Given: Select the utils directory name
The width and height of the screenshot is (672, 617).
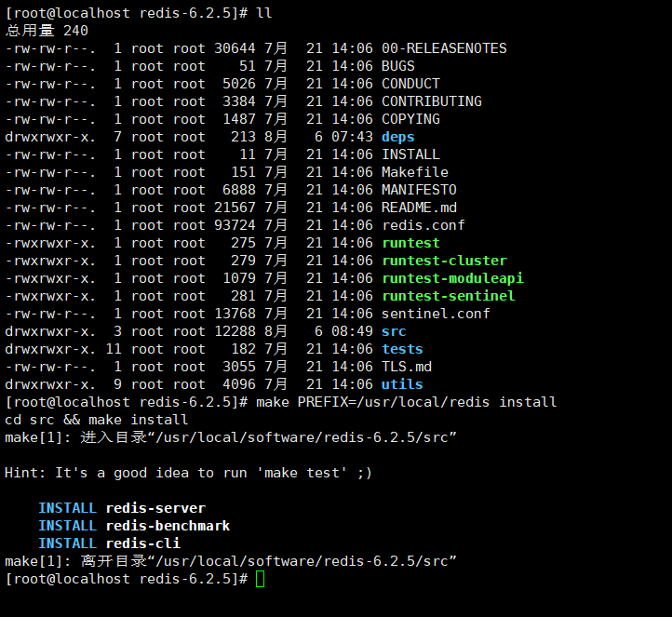Looking at the screenshot, I should (402, 384).
